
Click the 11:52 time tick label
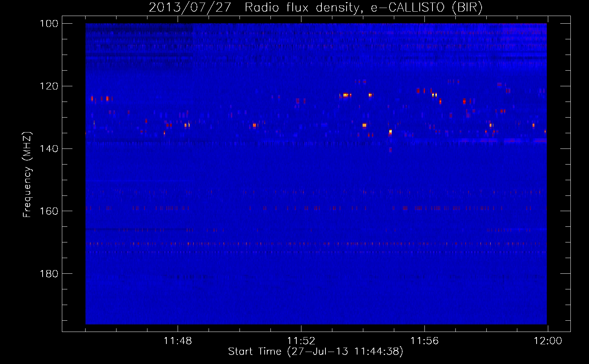pyautogui.click(x=301, y=341)
